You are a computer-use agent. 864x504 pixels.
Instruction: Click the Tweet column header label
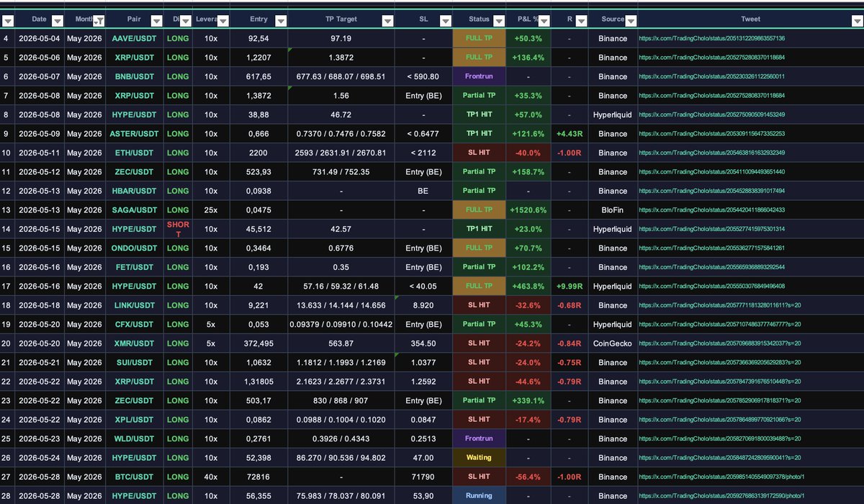[x=750, y=20]
